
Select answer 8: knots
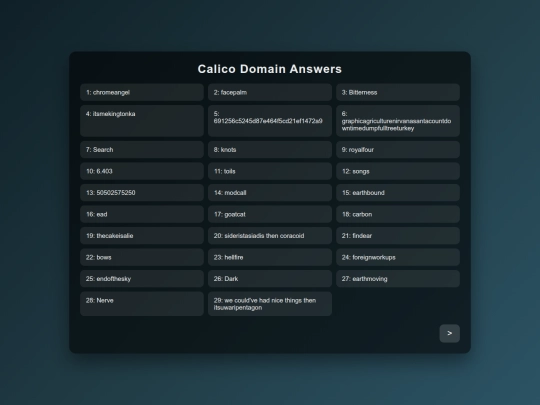click(270, 149)
